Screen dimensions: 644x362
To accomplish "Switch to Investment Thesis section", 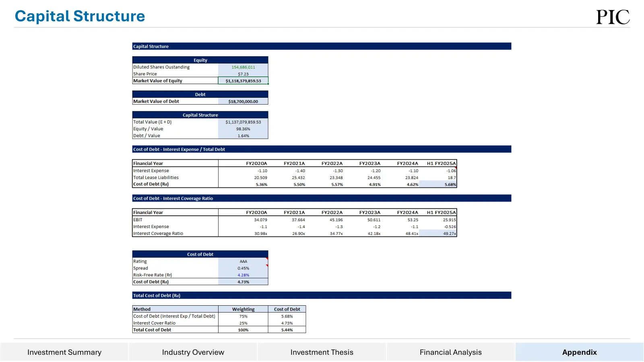I will tap(322, 352).
